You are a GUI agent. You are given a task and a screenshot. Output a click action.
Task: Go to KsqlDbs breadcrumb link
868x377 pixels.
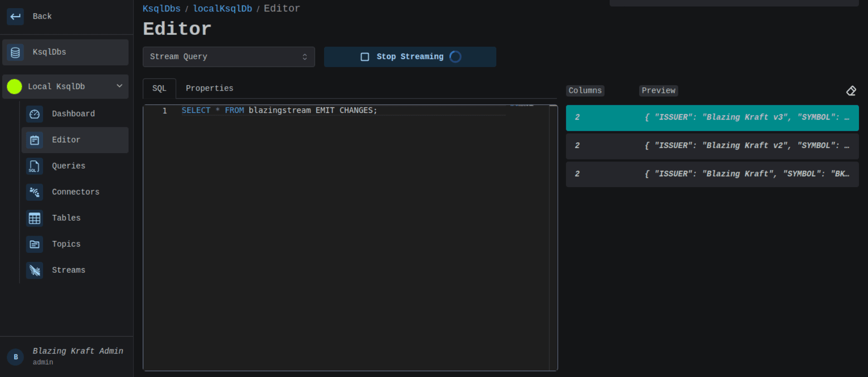tap(161, 9)
